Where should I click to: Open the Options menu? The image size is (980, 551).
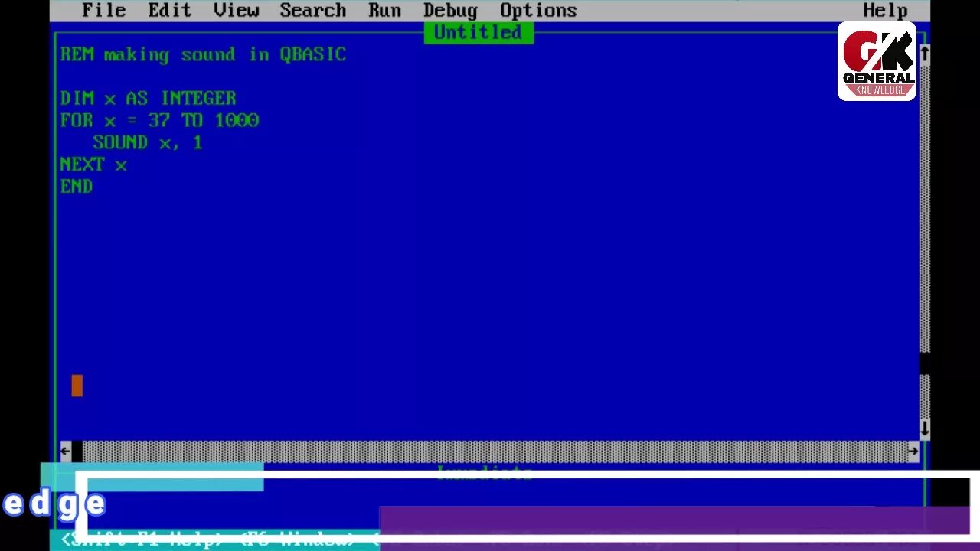[x=538, y=11]
